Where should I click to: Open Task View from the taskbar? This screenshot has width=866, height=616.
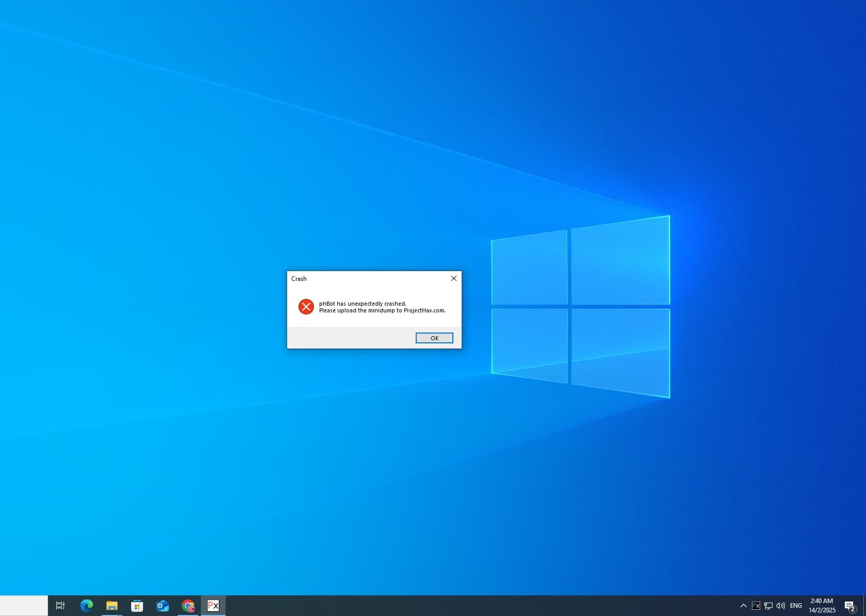pos(60,605)
